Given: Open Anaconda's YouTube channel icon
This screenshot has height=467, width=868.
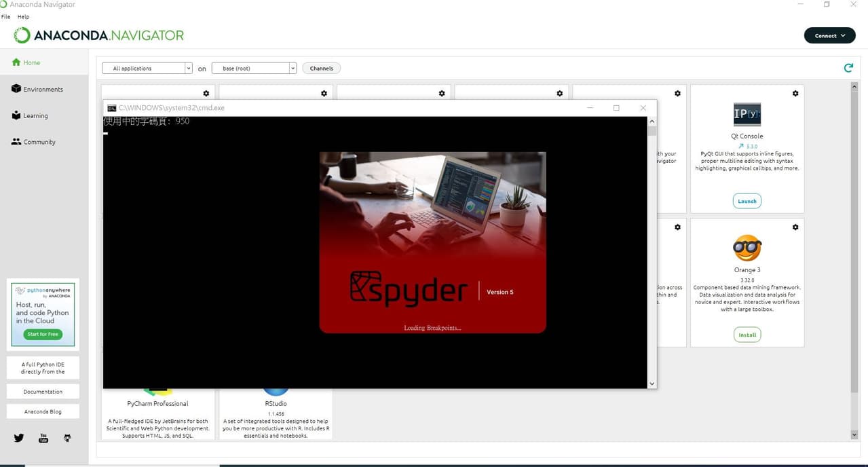Looking at the screenshot, I should click(x=43, y=438).
